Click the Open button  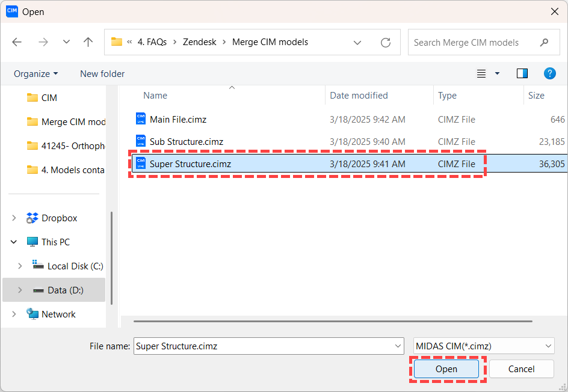click(x=446, y=369)
